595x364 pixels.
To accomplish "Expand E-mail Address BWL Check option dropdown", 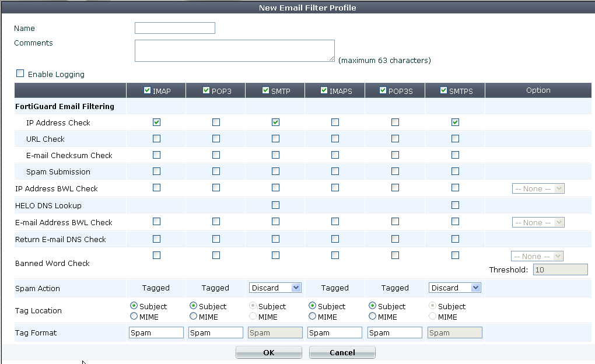I will pos(538,222).
